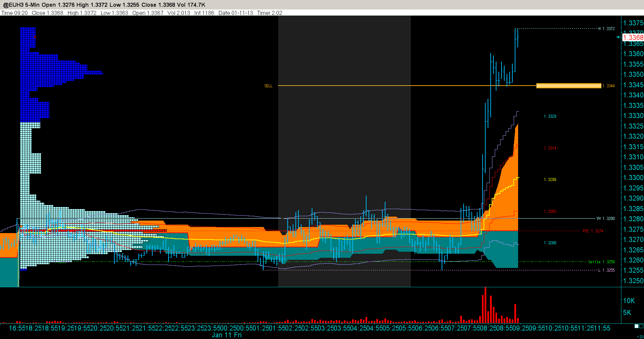Click the 10K volume axis label
This screenshot has width=644, height=339.
tap(629, 301)
